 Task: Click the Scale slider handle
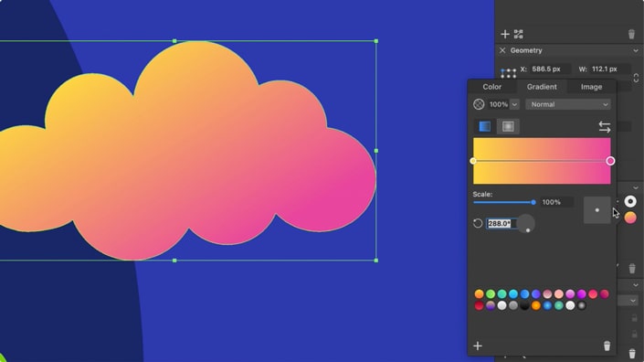click(533, 202)
